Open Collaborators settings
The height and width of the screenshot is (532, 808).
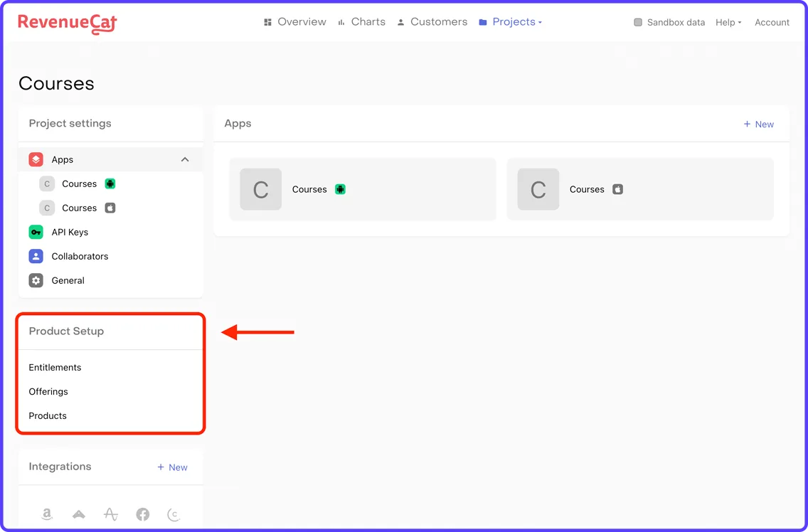(111, 257)
